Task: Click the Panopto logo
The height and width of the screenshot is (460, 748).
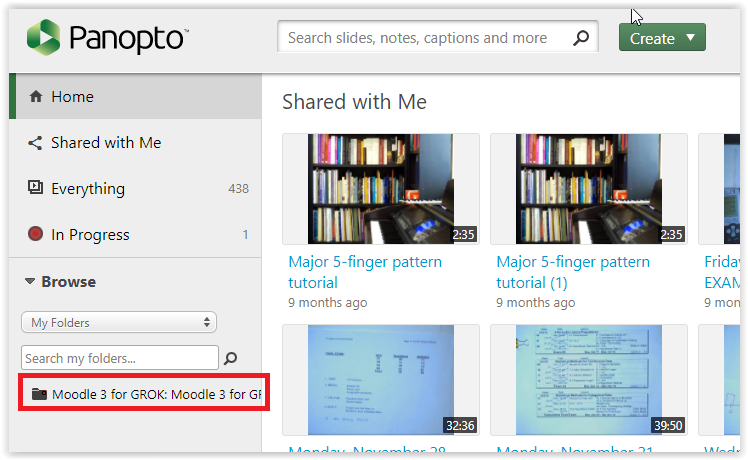Action: [108, 37]
